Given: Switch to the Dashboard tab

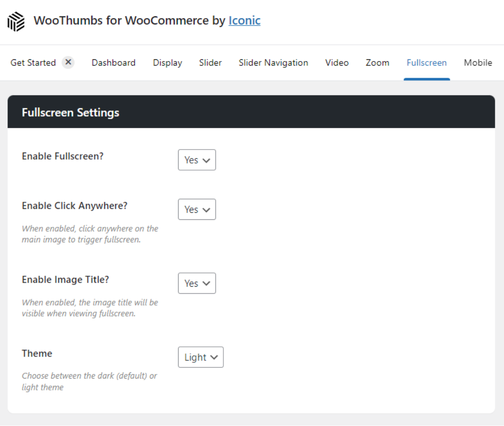Looking at the screenshot, I should (x=113, y=62).
